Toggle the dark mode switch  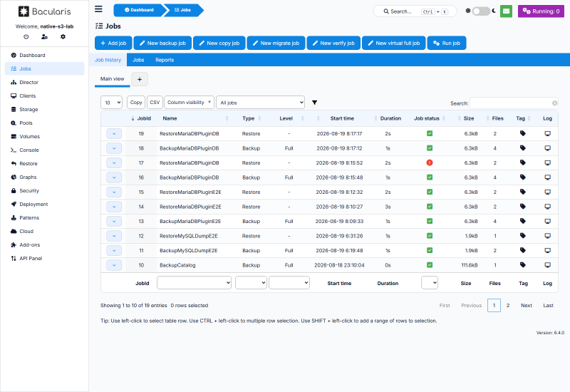click(481, 11)
